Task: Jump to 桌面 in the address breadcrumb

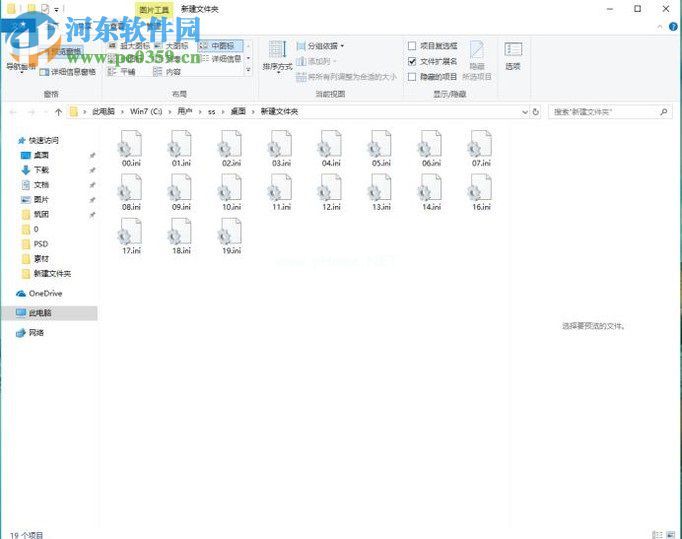Action: coord(238,112)
